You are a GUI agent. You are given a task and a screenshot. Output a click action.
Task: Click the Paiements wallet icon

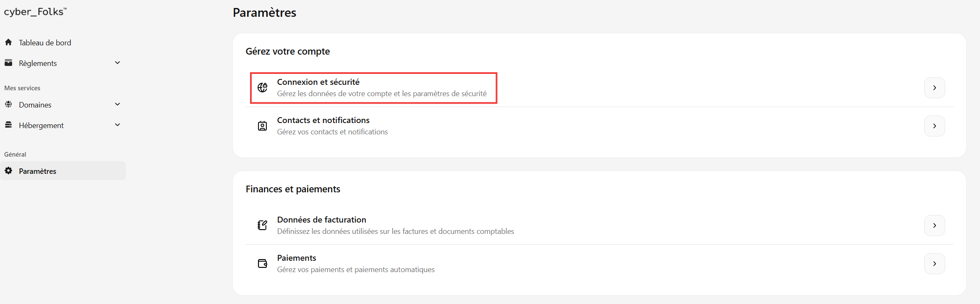click(x=263, y=263)
